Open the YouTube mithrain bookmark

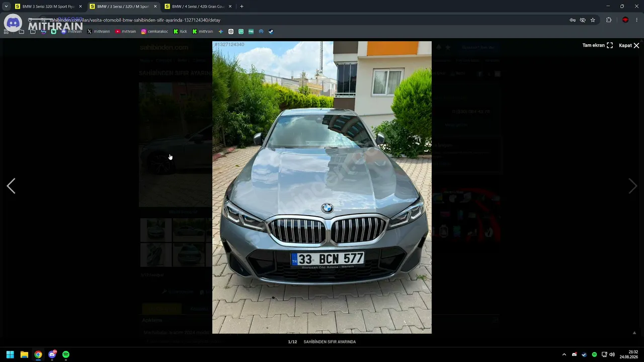coord(126,31)
